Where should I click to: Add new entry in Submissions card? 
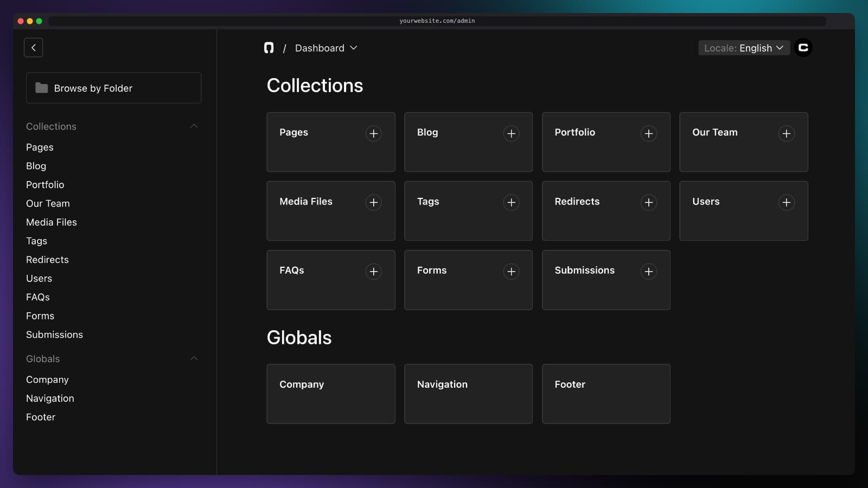click(648, 271)
